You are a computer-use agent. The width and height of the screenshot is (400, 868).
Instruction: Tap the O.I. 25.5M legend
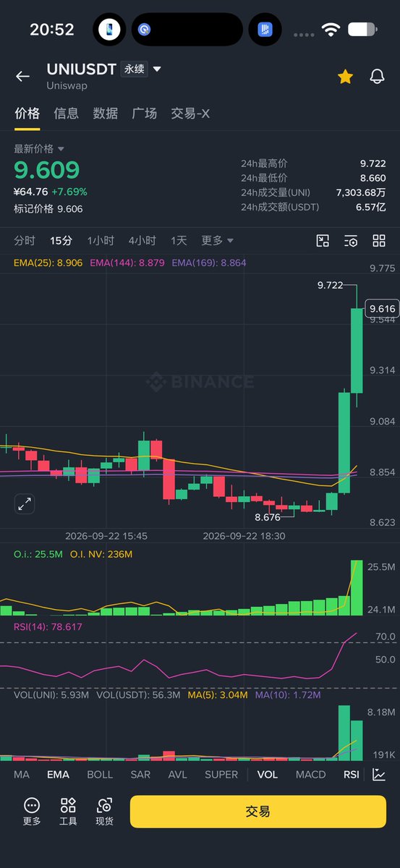coord(38,554)
